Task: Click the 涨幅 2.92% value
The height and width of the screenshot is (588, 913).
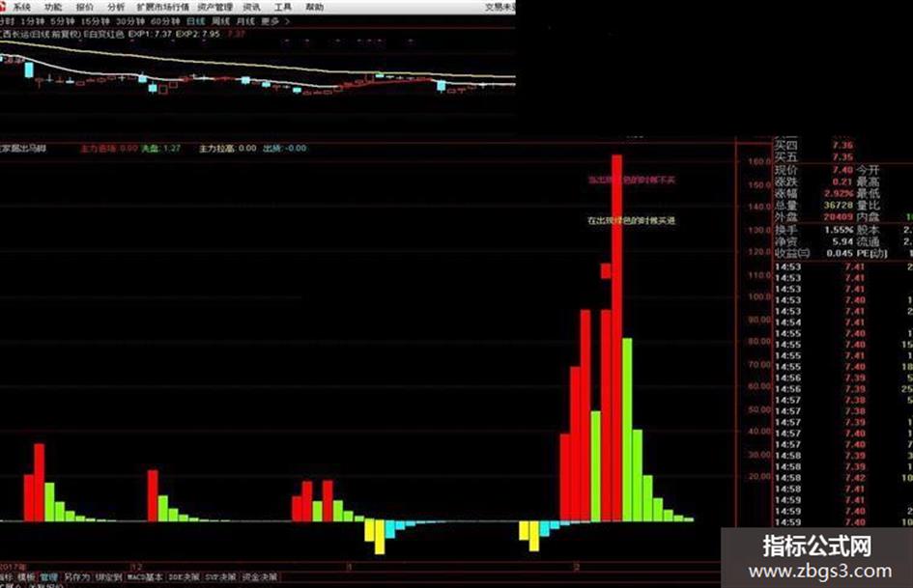Action: [839, 193]
